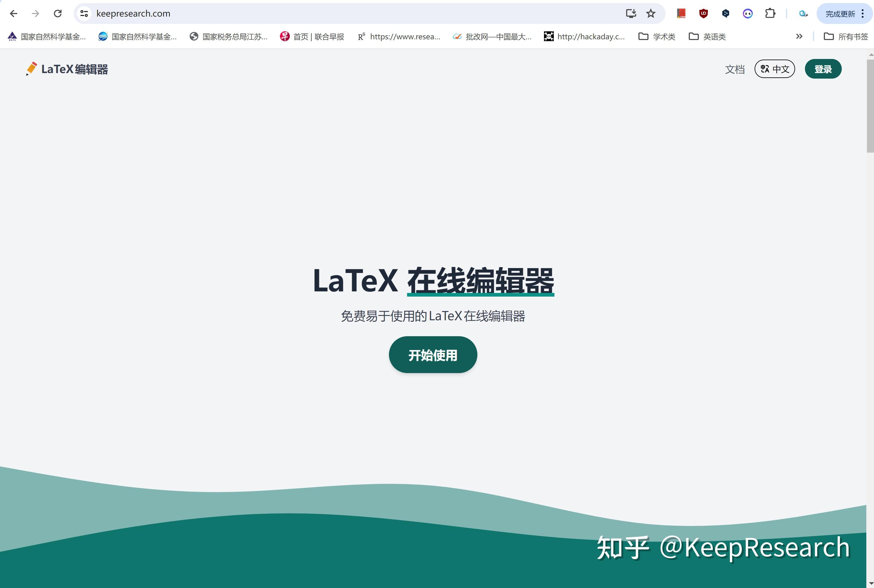Image resolution: width=874 pixels, height=588 pixels.
Task: Click the Monica AI assistant extension icon
Action: pyautogui.click(x=748, y=13)
